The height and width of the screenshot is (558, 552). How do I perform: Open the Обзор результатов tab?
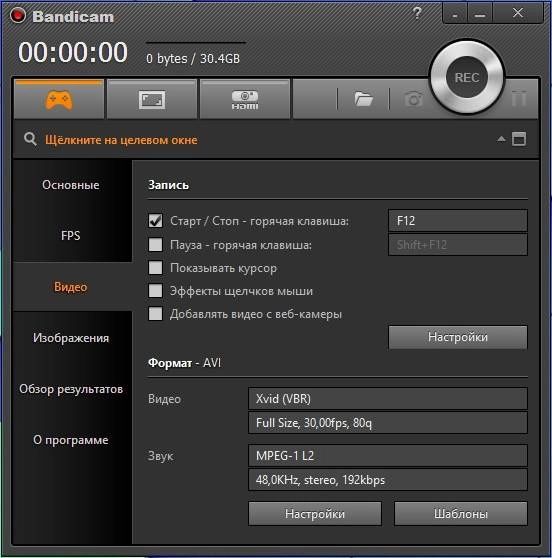[x=71, y=389]
